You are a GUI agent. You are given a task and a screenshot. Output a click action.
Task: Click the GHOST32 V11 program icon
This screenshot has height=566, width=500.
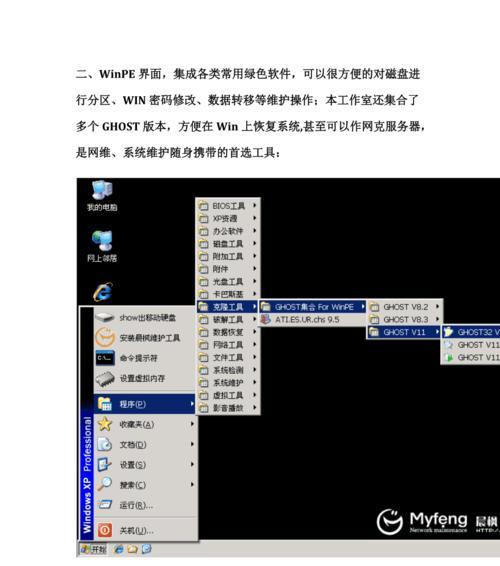coord(448,331)
